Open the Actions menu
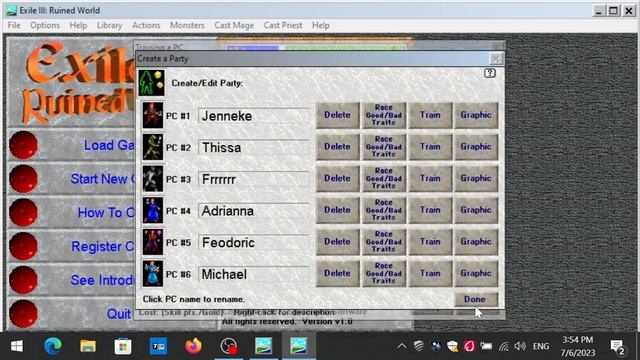 (146, 25)
